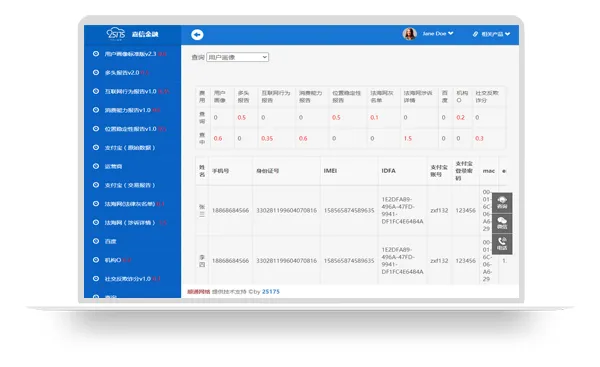Click the 25175 cloud logo
This screenshot has width=600, height=367.
click(116, 34)
